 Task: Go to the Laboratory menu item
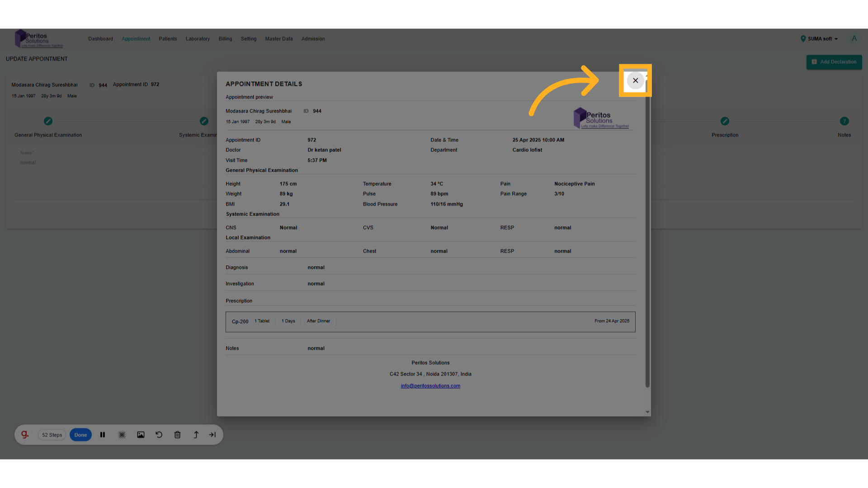tap(198, 39)
